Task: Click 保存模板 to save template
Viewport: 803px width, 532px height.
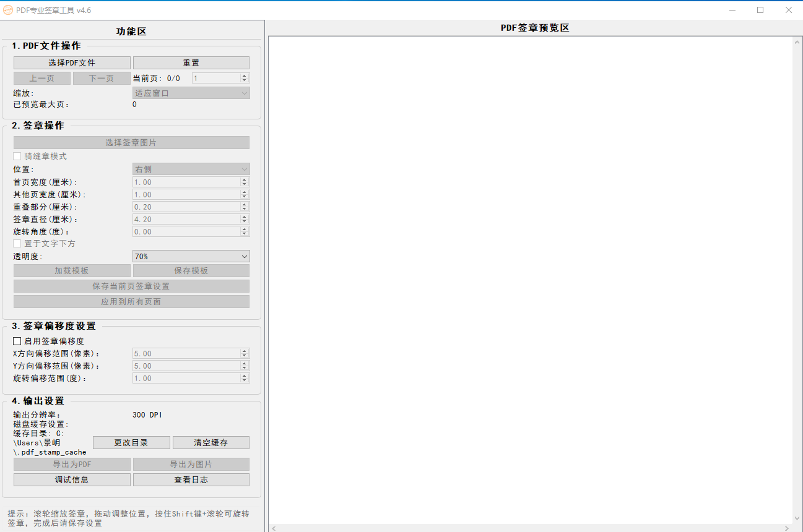Action: pyautogui.click(x=191, y=270)
